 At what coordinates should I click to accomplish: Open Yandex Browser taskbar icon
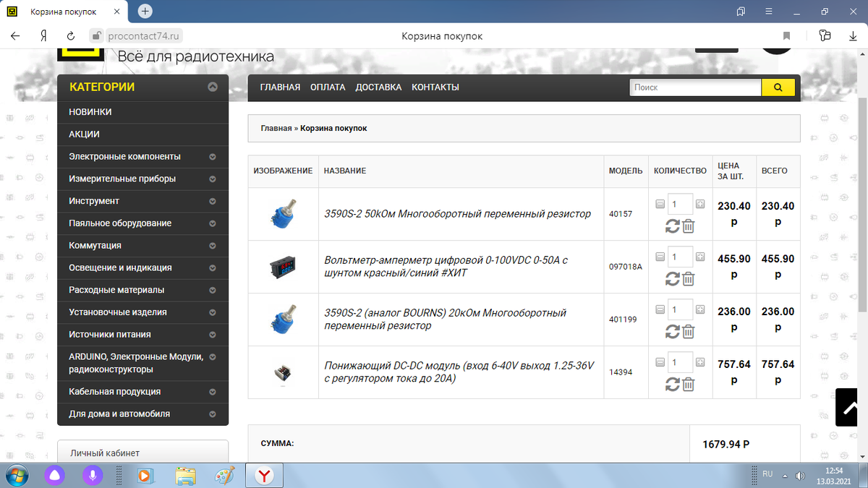tap(265, 476)
